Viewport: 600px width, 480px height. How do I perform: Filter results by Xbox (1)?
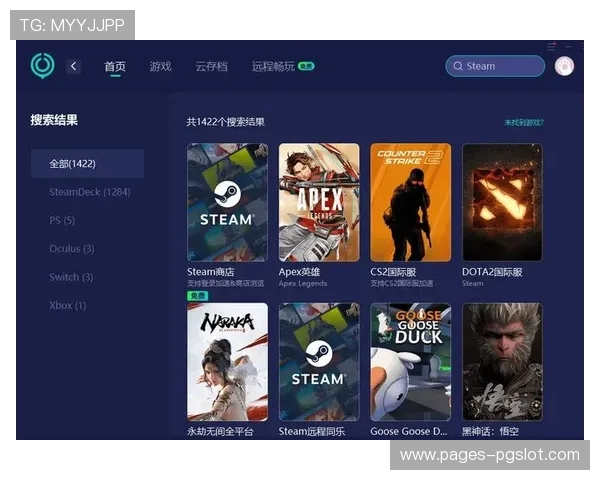[68, 305]
